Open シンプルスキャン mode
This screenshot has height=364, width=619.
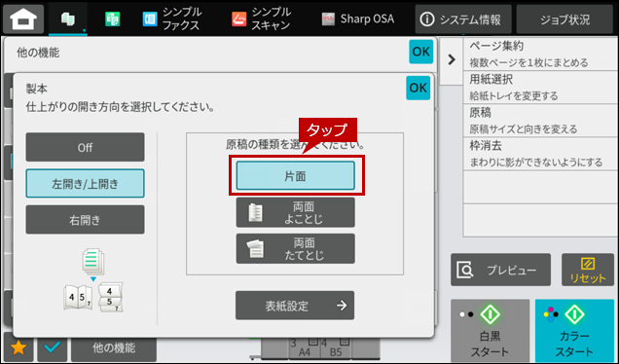point(262,18)
